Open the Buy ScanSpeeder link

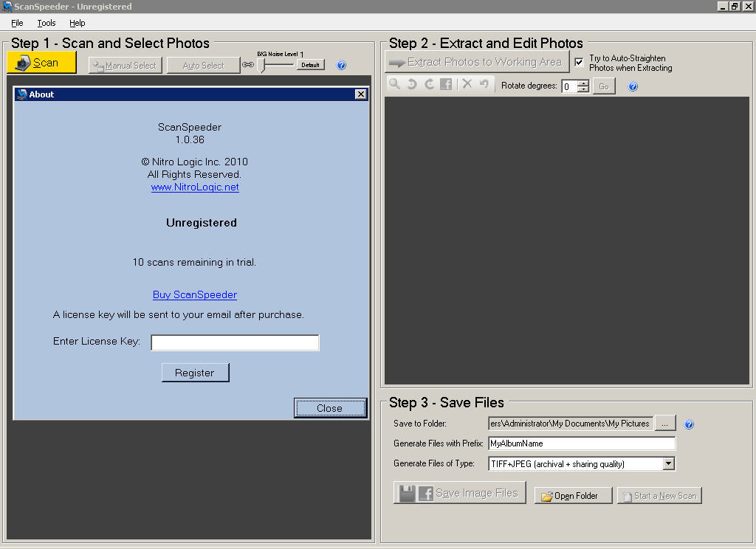tap(195, 294)
